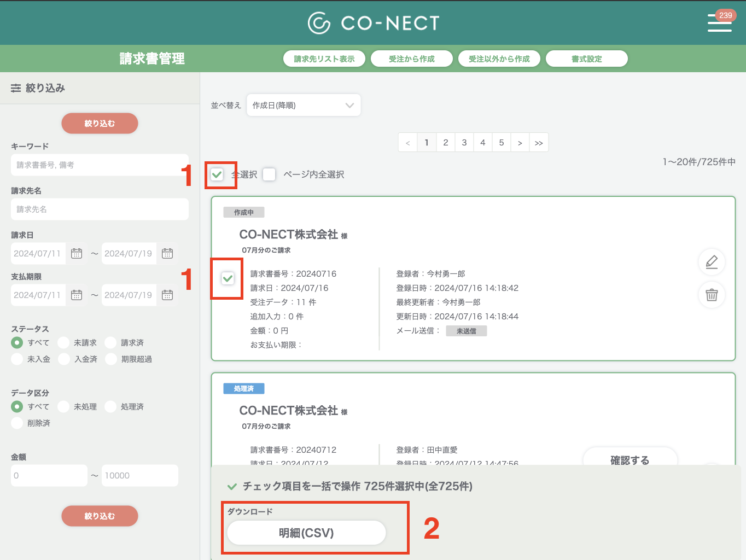Open 書式設定 button
Screen dimensions: 746x560
(x=587, y=59)
